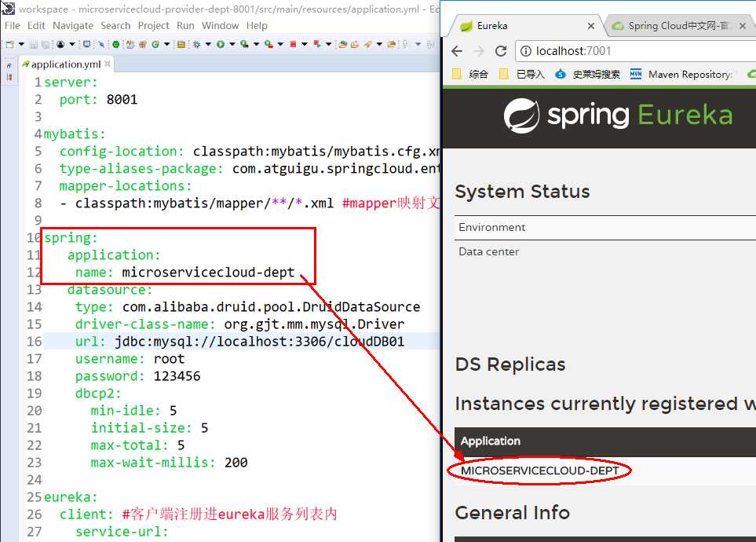
Task: Click line 2 port: 8001 in editor
Action: click(x=98, y=100)
